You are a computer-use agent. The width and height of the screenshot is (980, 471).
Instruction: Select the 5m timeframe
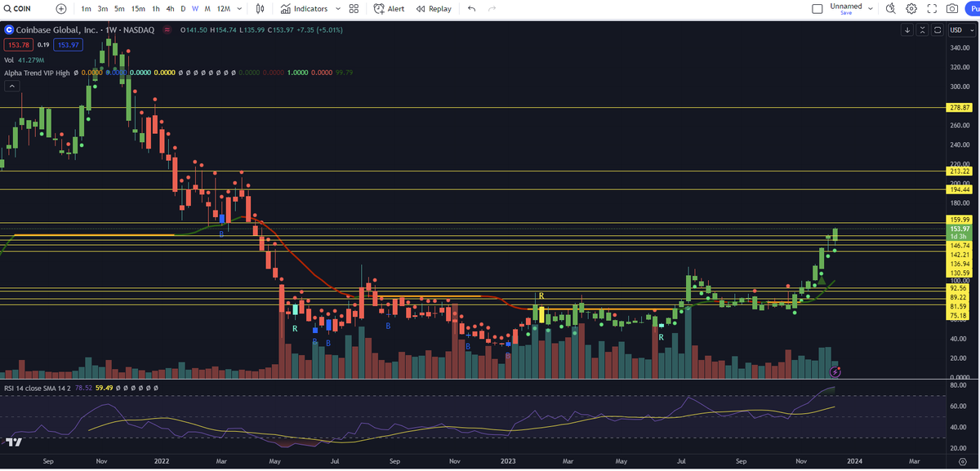click(x=119, y=8)
